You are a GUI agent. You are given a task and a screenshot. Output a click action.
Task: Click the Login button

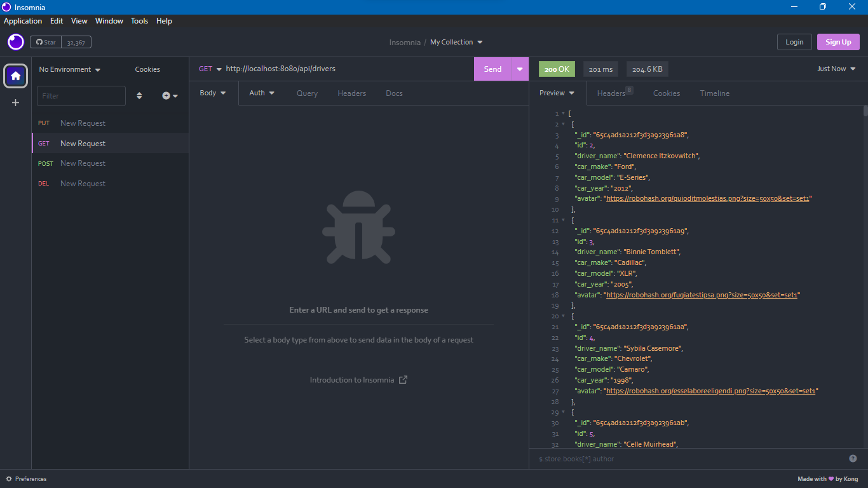pos(794,42)
